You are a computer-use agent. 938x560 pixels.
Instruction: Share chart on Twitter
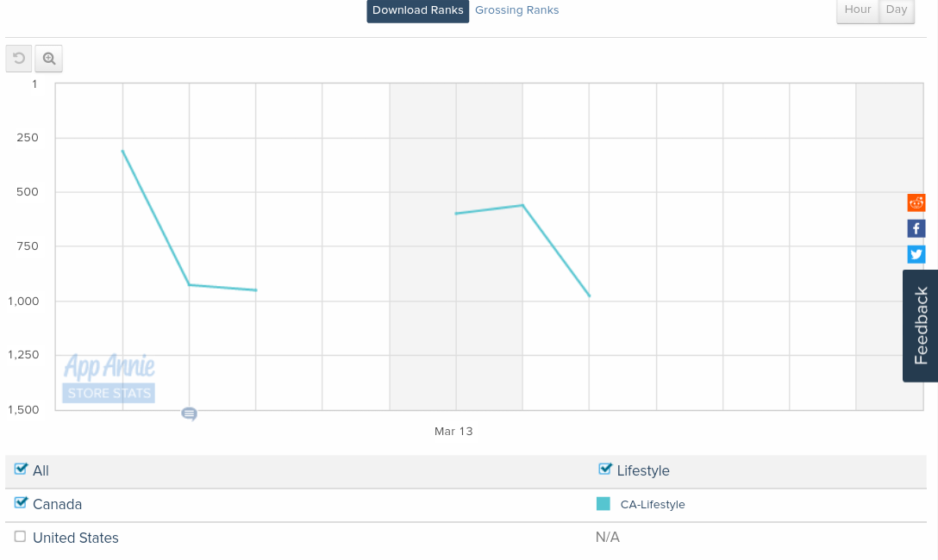[x=916, y=254]
